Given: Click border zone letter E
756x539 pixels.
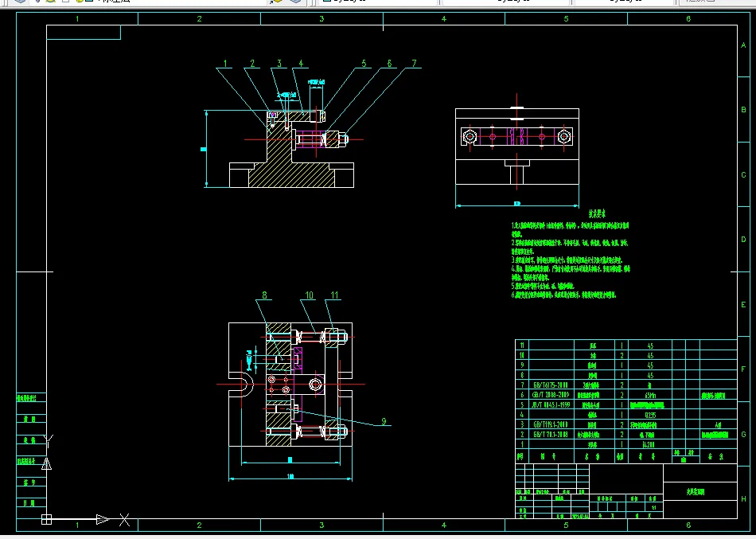Looking at the screenshot, I should [743, 304].
